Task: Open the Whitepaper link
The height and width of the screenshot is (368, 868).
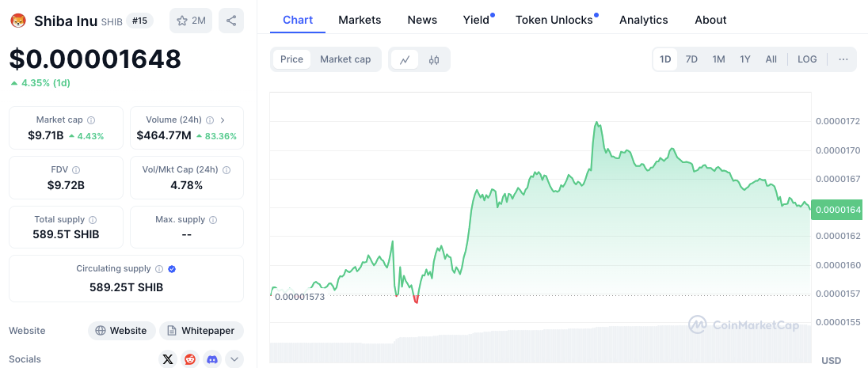Action: 201,331
